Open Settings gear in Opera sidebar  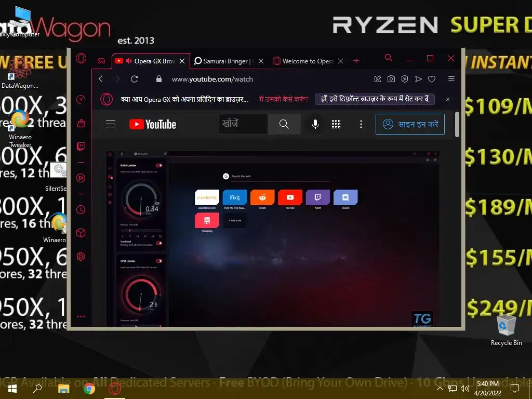pos(81,257)
